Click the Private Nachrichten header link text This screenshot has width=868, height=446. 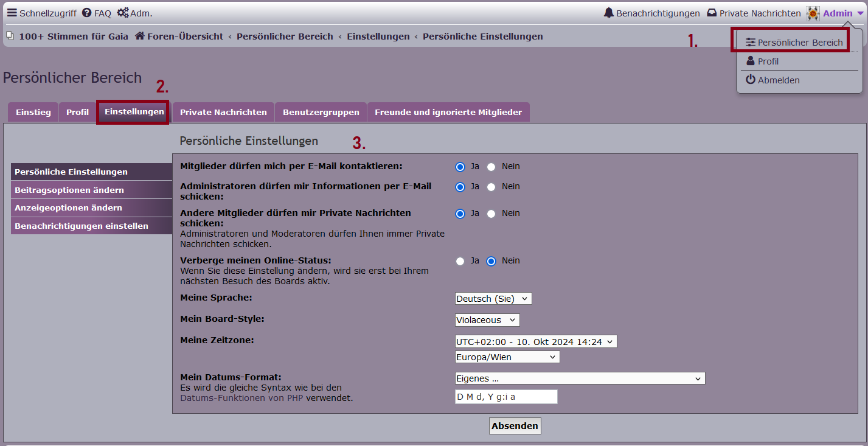pos(760,13)
